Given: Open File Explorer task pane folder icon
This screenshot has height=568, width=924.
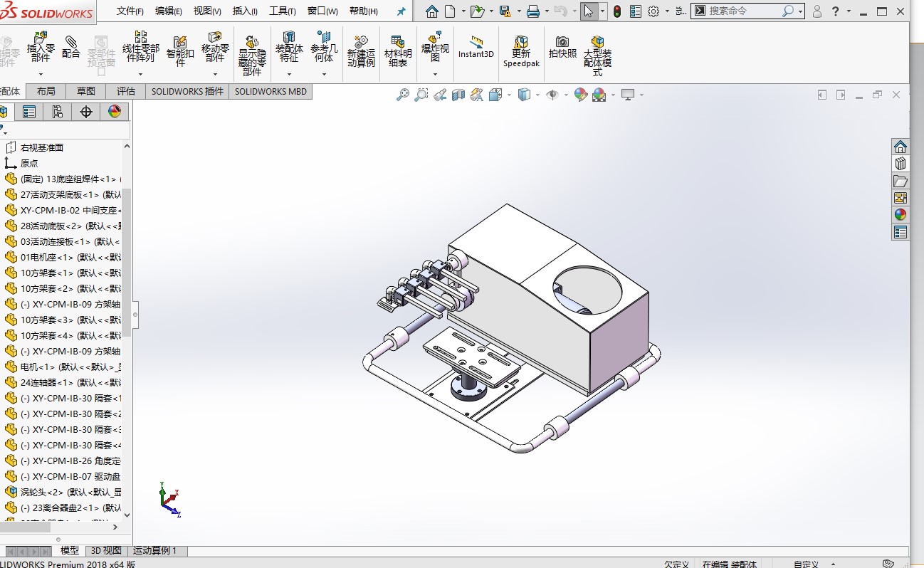Looking at the screenshot, I should pos(901,181).
